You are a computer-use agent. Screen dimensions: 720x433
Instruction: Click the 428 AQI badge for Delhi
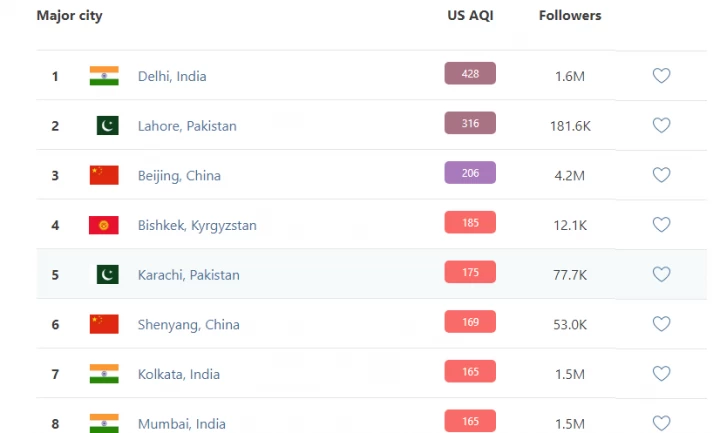pyautogui.click(x=470, y=73)
